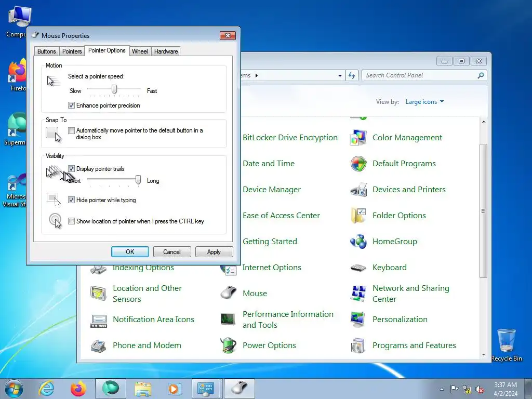
Task: Switch to the Pointers tab
Action: 72,51
